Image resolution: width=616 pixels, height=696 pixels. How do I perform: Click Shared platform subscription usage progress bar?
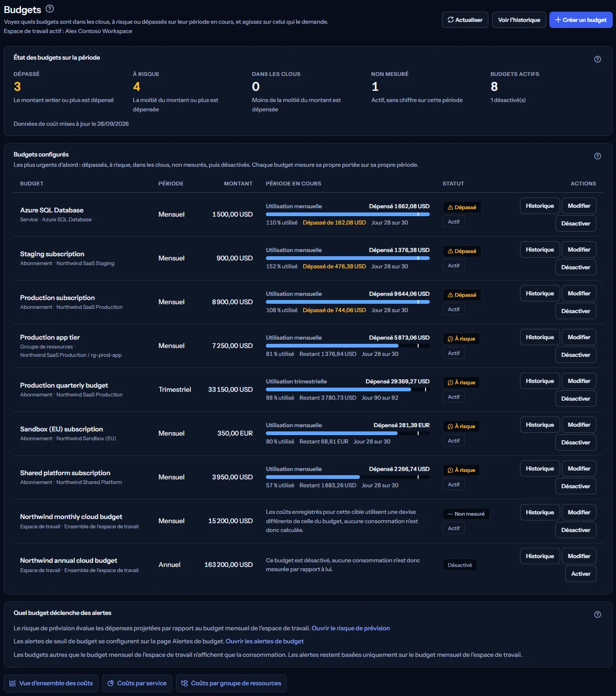point(347,477)
